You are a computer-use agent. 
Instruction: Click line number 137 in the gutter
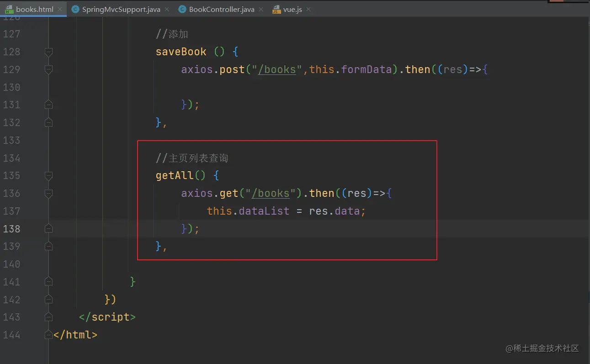11,211
